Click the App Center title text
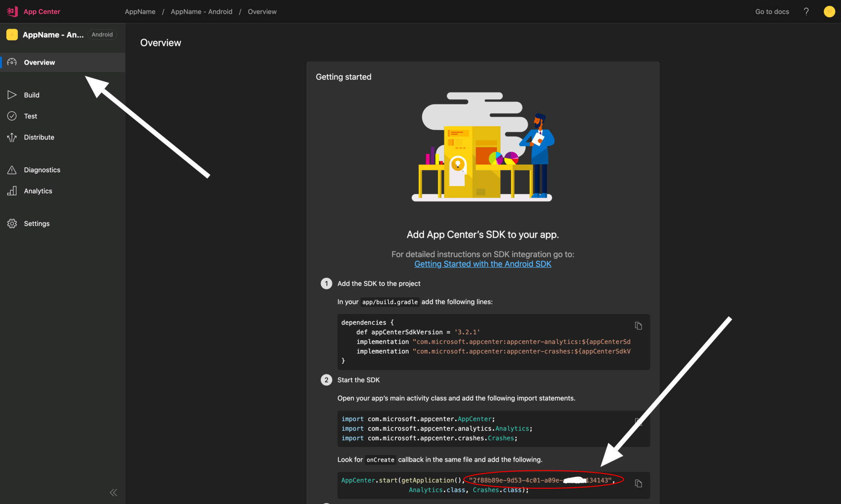The width and height of the screenshot is (841, 504). [42, 12]
